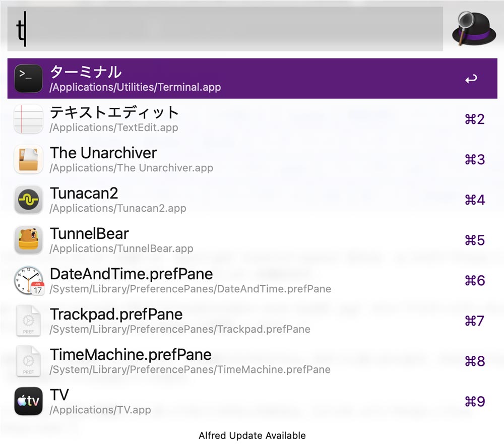Open TimeMachine.prefPane result title
The image size is (504, 445).
[131, 355]
